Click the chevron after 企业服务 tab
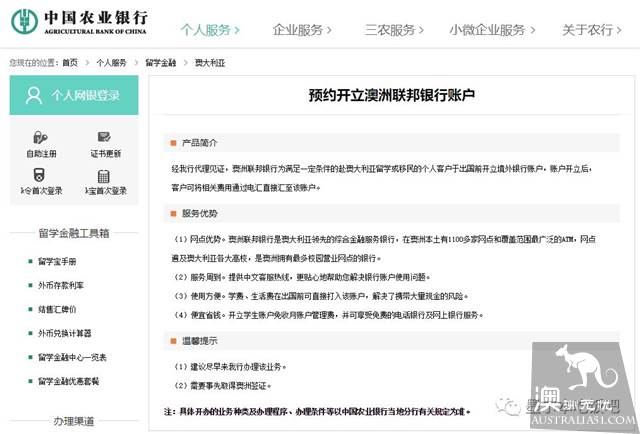 (x=329, y=30)
